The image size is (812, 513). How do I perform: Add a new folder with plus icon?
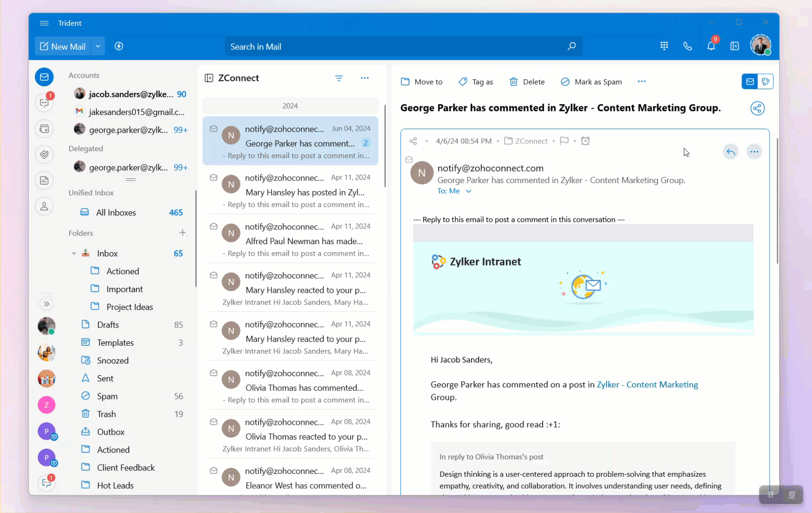[x=183, y=233]
